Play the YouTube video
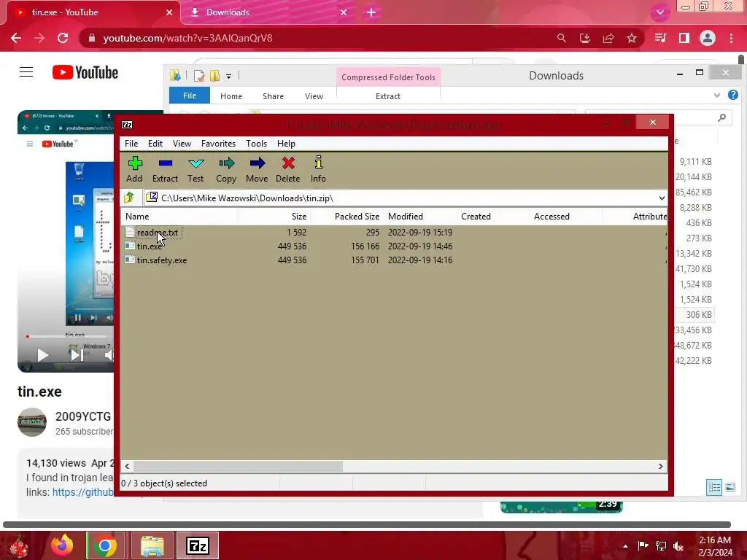747x560 pixels. click(x=42, y=355)
